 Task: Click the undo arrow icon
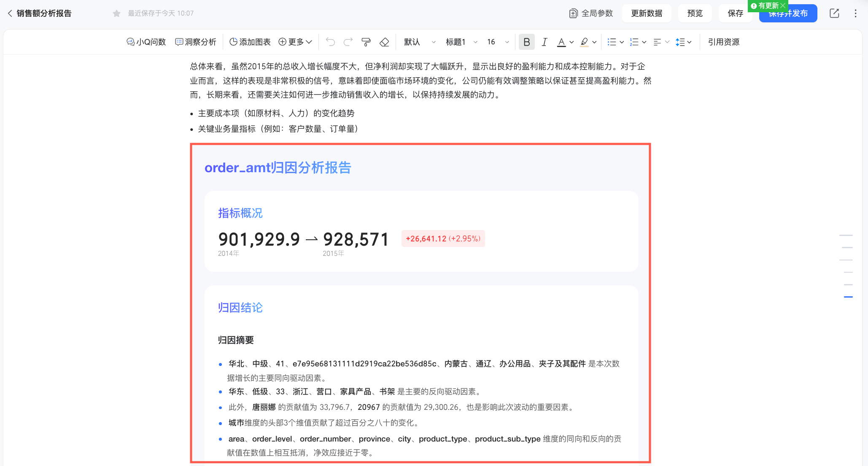pos(330,42)
